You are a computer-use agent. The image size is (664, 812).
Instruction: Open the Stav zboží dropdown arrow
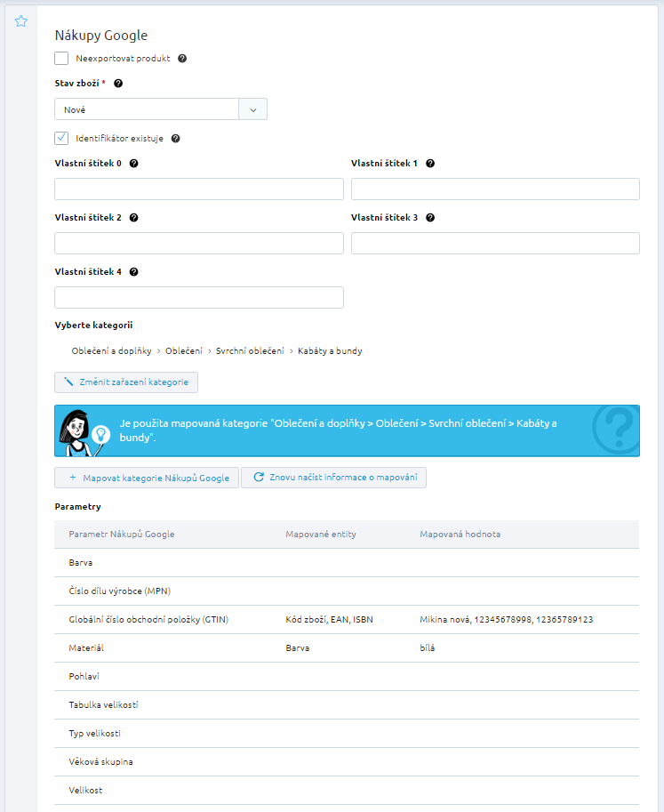click(x=253, y=109)
